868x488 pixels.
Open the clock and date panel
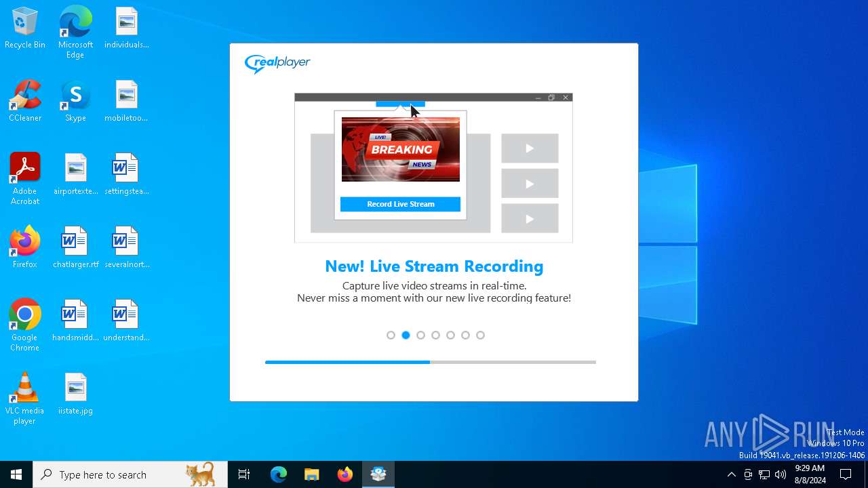(x=810, y=474)
